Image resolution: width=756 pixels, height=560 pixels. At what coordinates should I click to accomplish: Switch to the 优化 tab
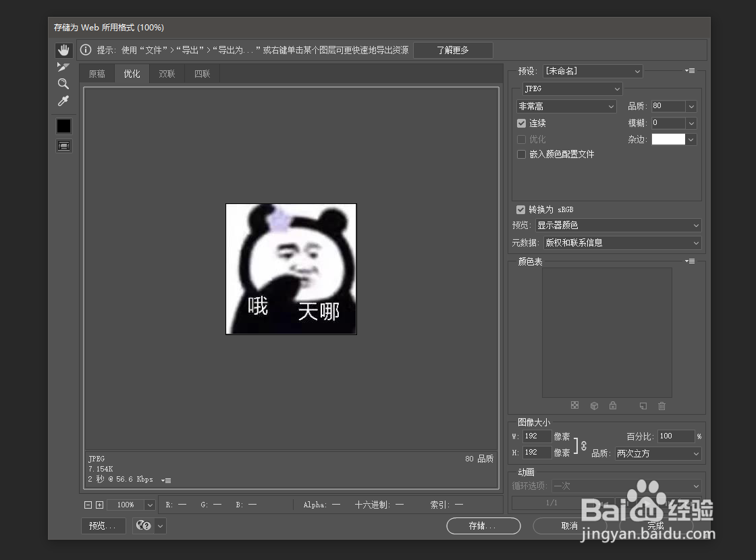coord(132,74)
